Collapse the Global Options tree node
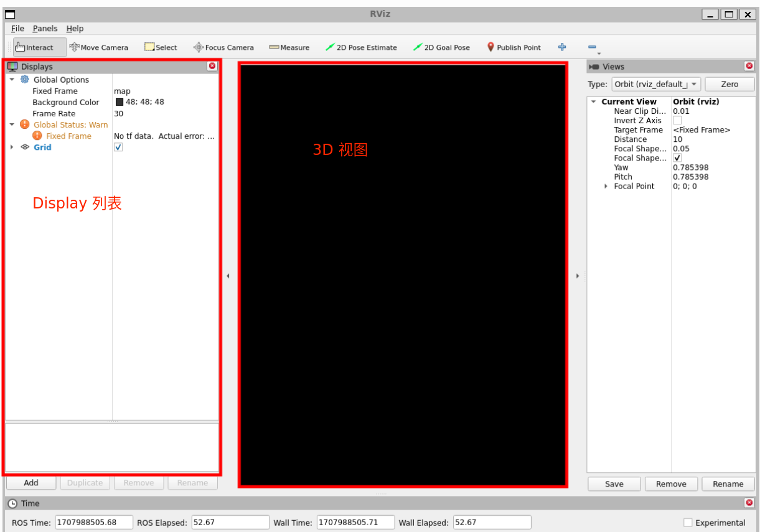Screen dimensions: 760x532 (12, 80)
